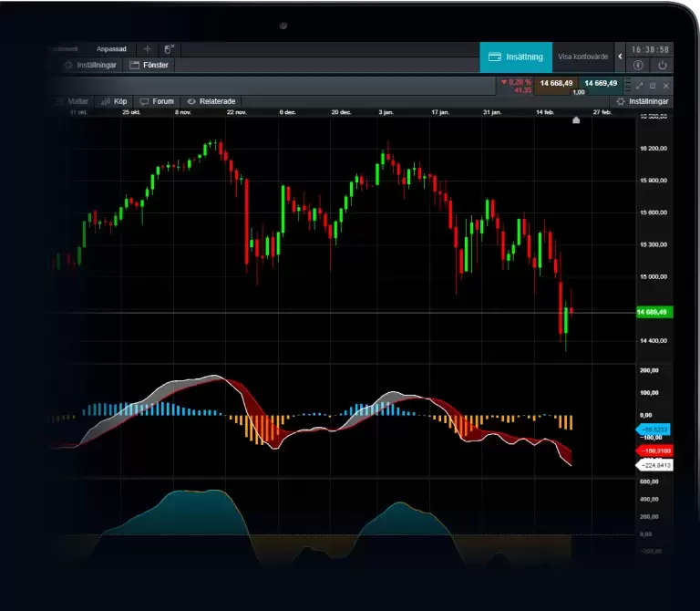700x611 pixels.
Task: Click the white -224,8413 indicator label
Action: (654, 465)
